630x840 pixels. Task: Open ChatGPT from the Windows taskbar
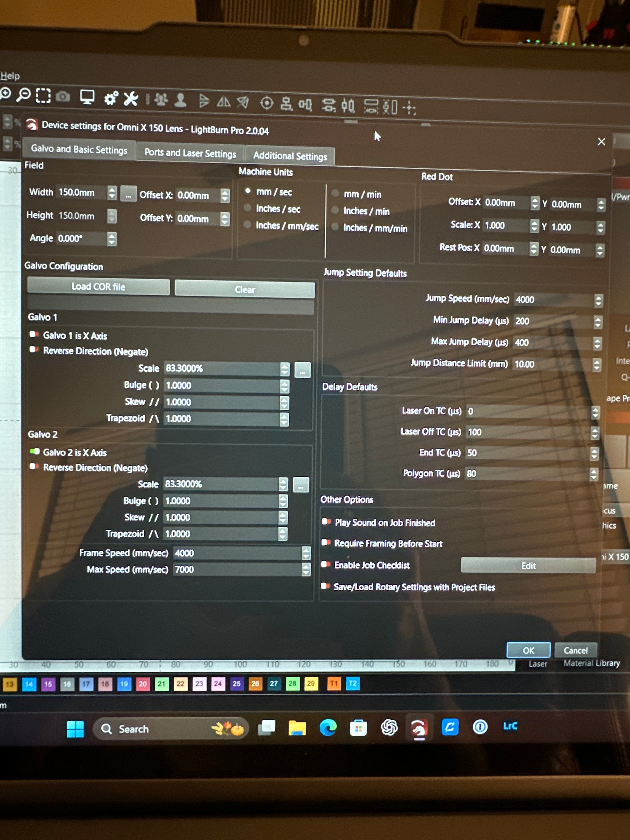click(x=389, y=727)
